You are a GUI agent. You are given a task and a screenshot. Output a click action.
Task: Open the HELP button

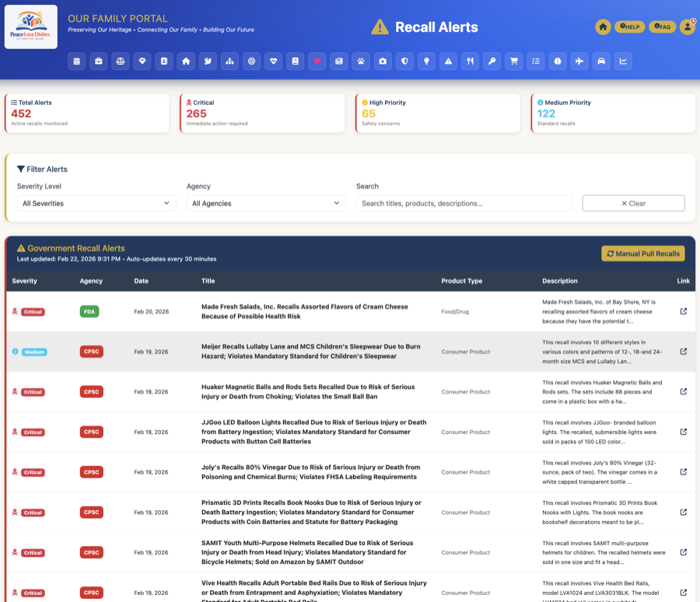coord(630,26)
